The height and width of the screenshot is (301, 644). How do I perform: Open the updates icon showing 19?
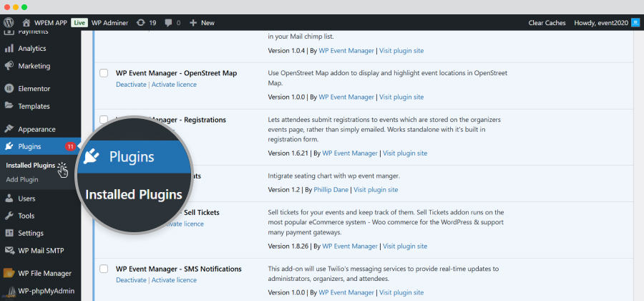[141, 23]
